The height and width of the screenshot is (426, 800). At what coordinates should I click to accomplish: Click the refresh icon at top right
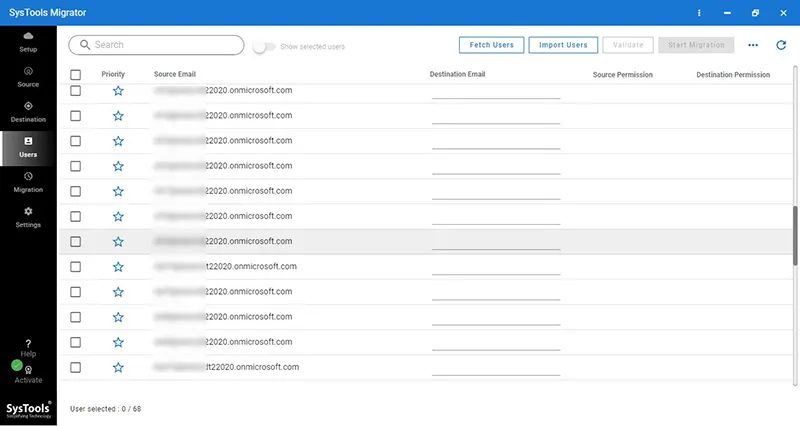(x=781, y=45)
